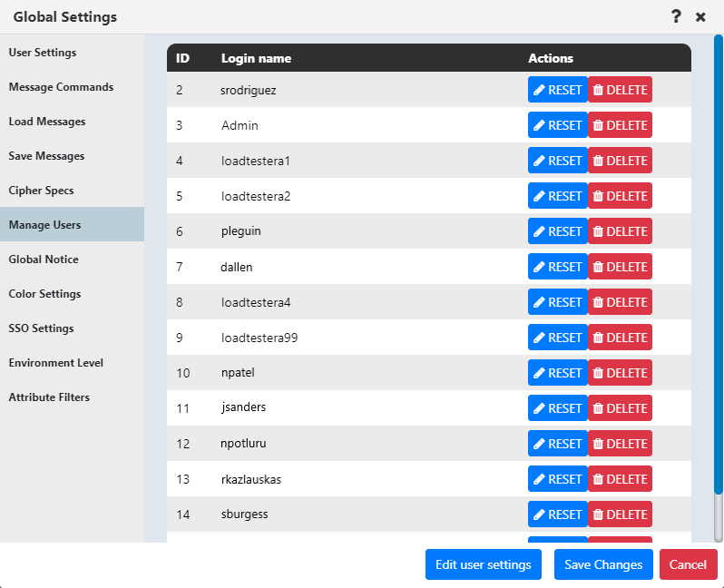Image resolution: width=724 pixels, height=588 pixels.
Task: Delete the dallen user
Action: tap(620, 267)
